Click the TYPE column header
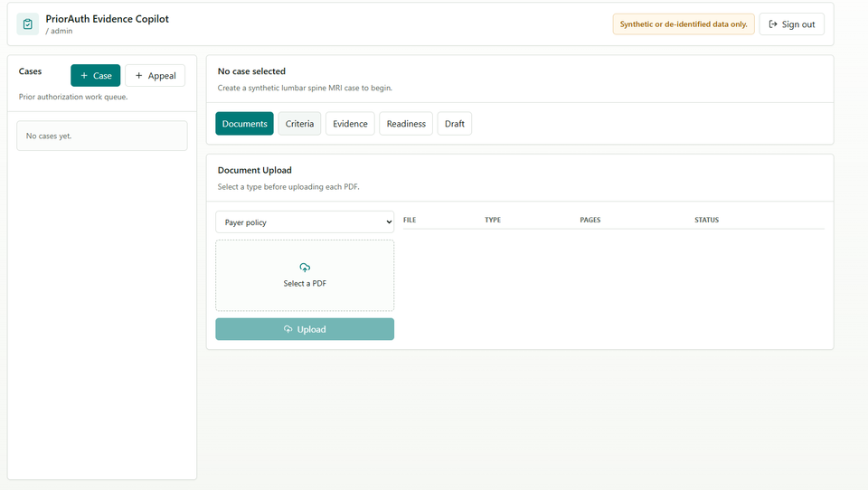The height and width of the screenshot is (490, 868). (493, 220)
